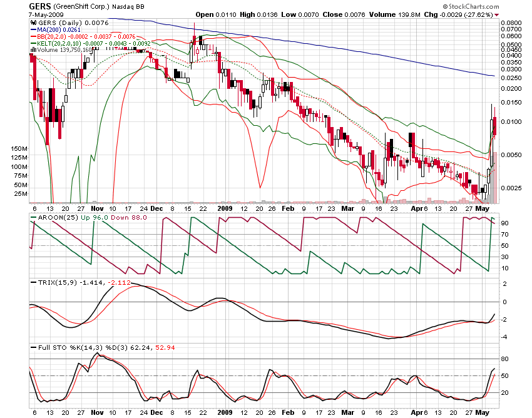The height and width of the screenshot is (418, 532).
Task: Select the blue MA(200) legend line swatch
Action: tap(33, 30)
